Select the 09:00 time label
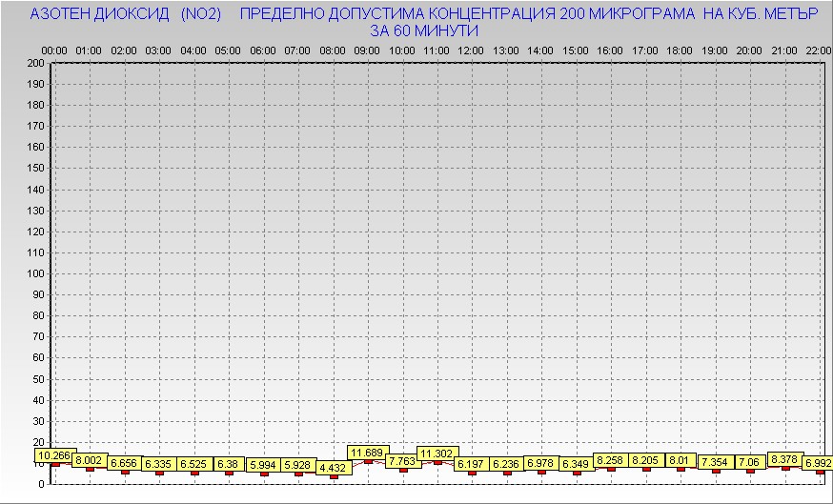 pyautogui.click(x=367, y=51)
